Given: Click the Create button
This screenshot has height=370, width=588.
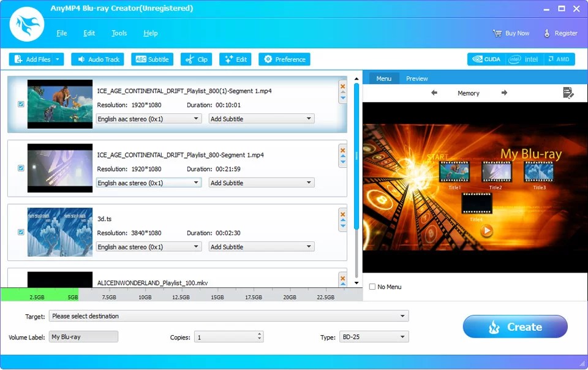Looking at the screenshot, I should point(515,327).
